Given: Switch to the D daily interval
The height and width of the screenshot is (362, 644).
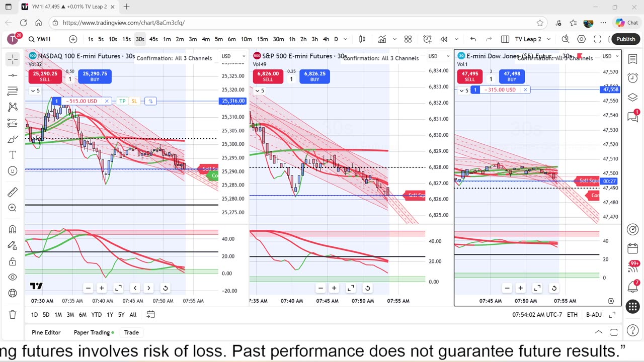Looking at the screenshot, I should coord(336,39).
